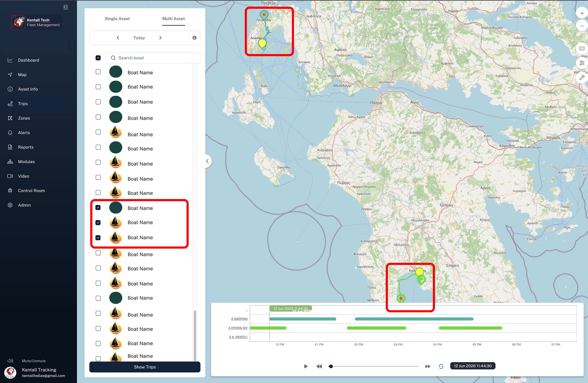Click the rewind playback button
Viewport: 588px width, 383px height.
(319, 366)
